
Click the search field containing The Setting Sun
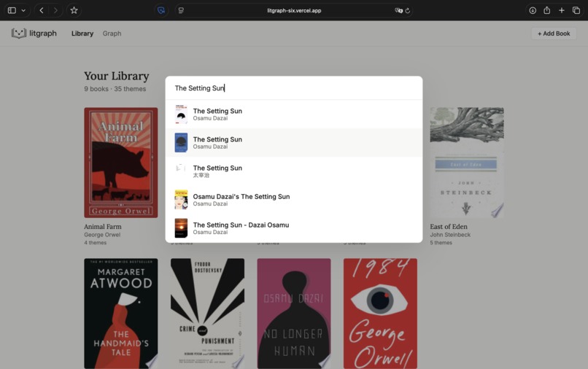tap(294, 88)
